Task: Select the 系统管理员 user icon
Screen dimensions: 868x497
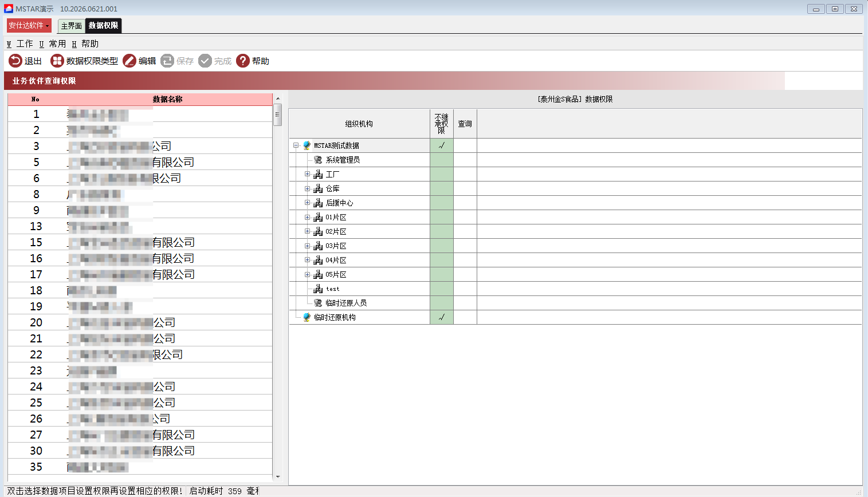Action: tap(318, 160)
